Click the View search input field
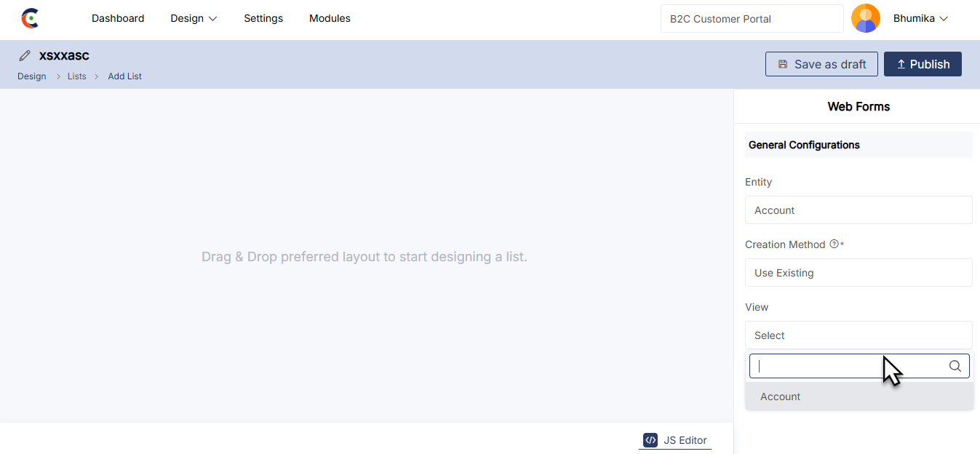The height and width of the screenshot is (454, 980). click(848, 367)
